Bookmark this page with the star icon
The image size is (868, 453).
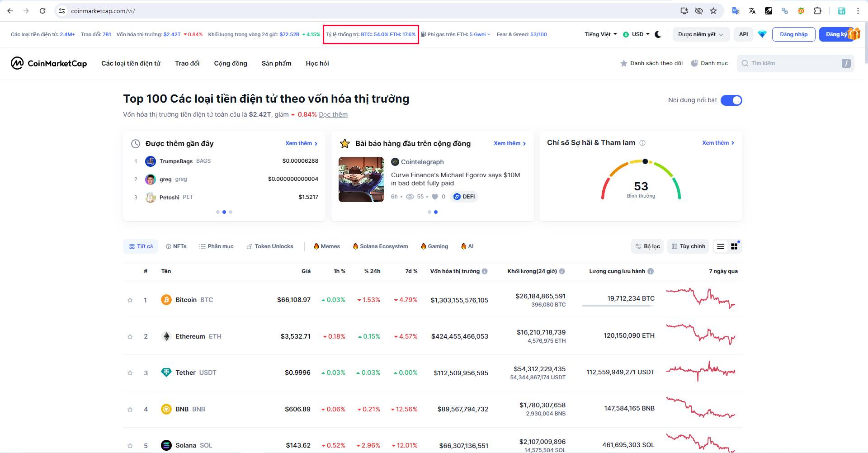tap(713, 11)
